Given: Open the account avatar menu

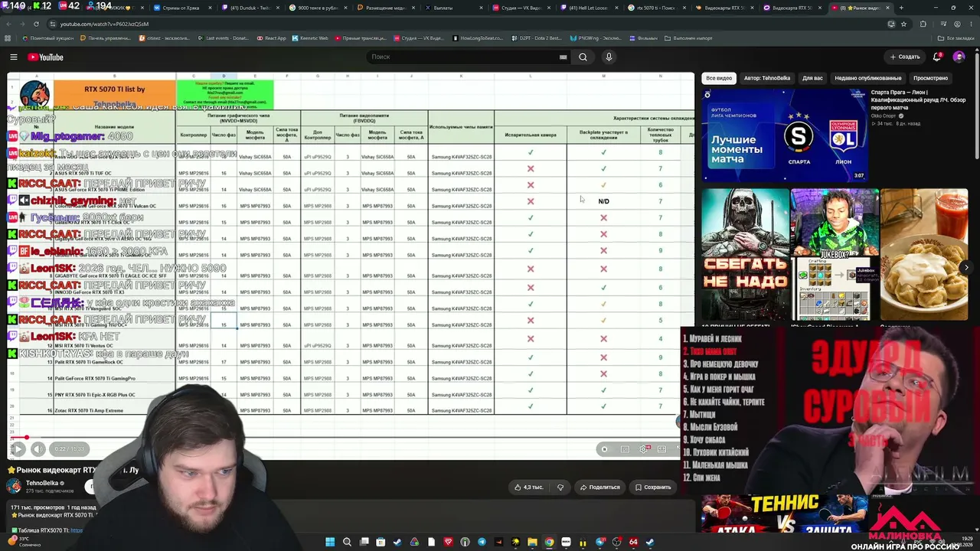Looking at the screenshot, I should click(x=959, y=57).
